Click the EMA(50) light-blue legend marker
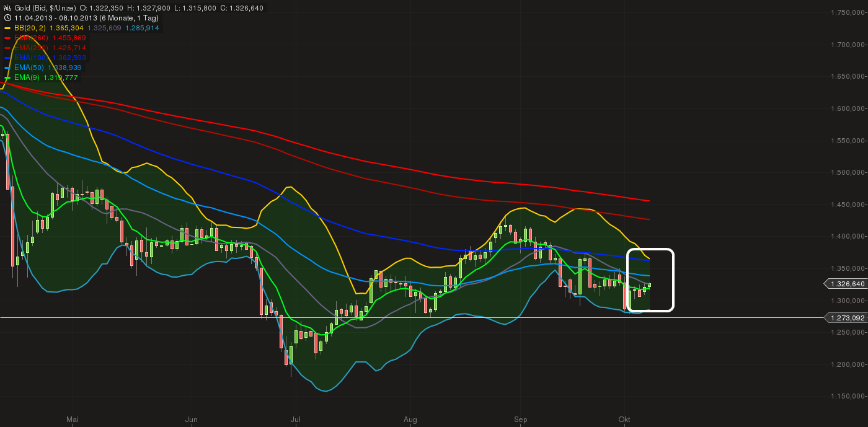Screen dimensions: 868x427 point(7,68)
